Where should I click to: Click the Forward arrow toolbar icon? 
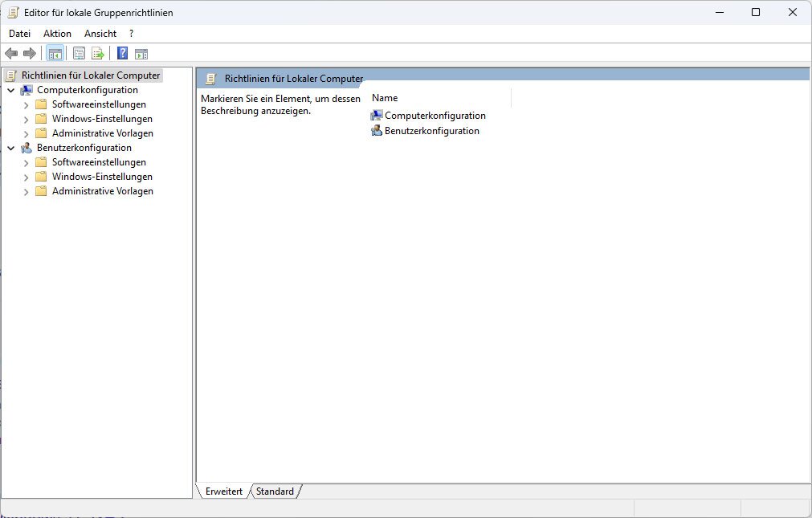click(x=30, y=54)
